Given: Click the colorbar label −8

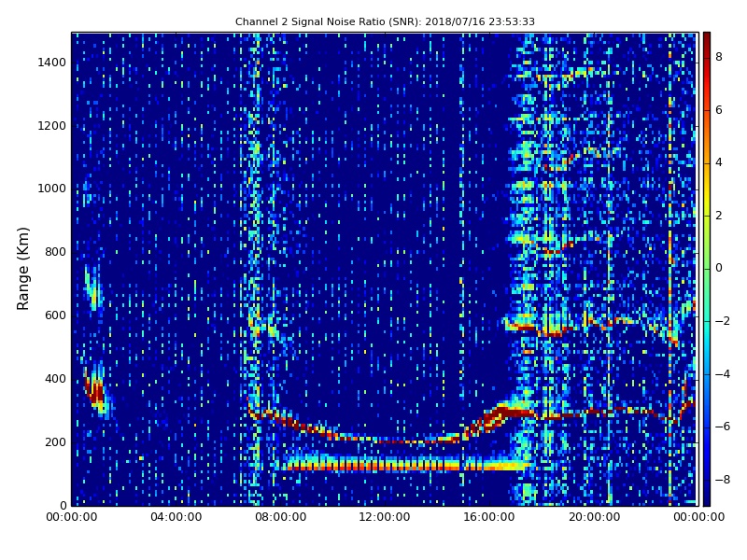Looking at the screenshot, I should [723, 480].
